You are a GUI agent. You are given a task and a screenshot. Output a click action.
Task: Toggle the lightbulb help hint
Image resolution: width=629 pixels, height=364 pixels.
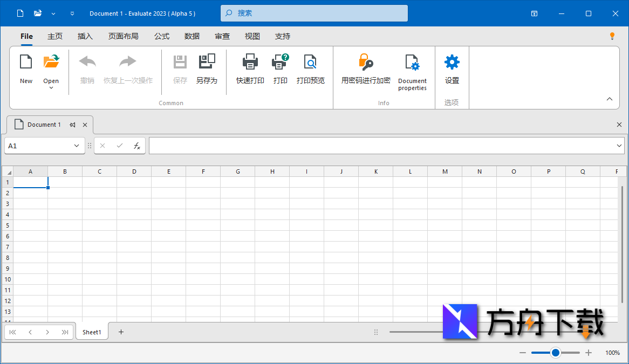[612, 36]
